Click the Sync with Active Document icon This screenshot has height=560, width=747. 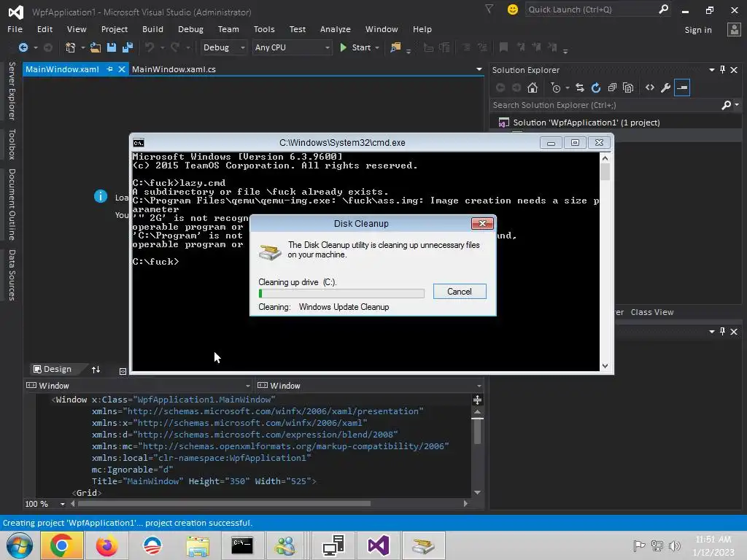click(580, 87)
